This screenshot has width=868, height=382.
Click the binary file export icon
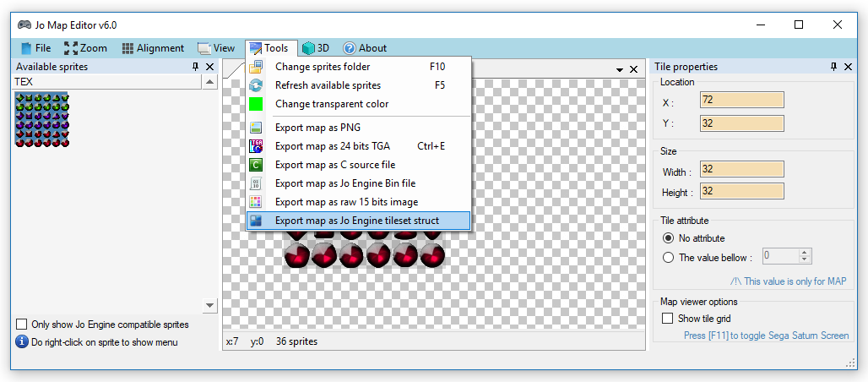point(256,183)
